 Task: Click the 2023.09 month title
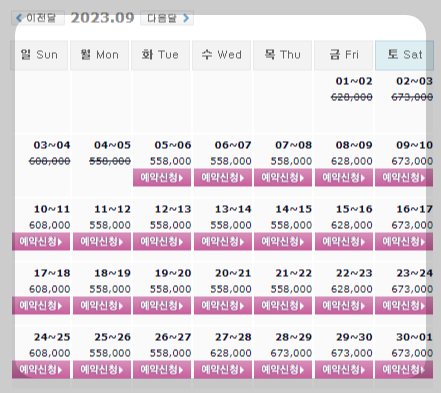(x=102, y=18)
